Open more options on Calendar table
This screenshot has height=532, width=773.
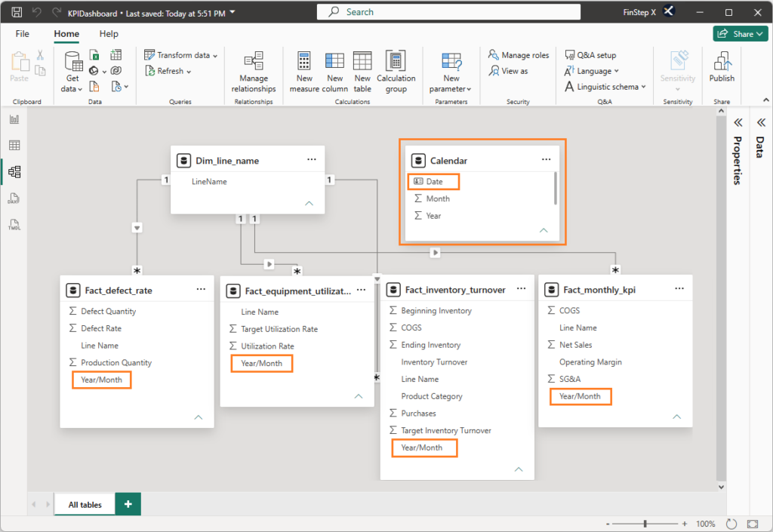[x=547, y=160]
